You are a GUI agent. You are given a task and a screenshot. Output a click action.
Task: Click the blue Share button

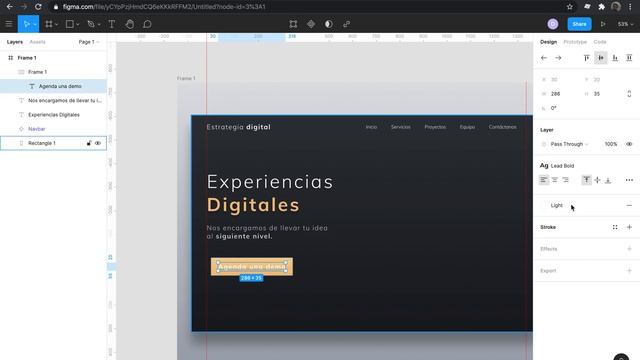[x=579, y=24]
